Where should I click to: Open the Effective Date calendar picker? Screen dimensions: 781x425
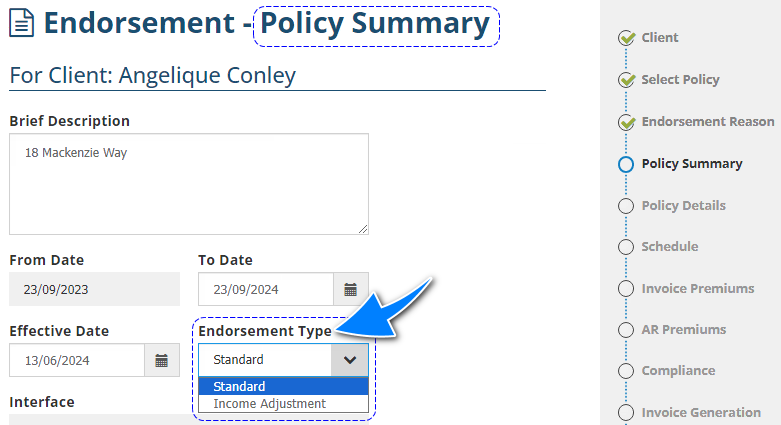[162, 360]
